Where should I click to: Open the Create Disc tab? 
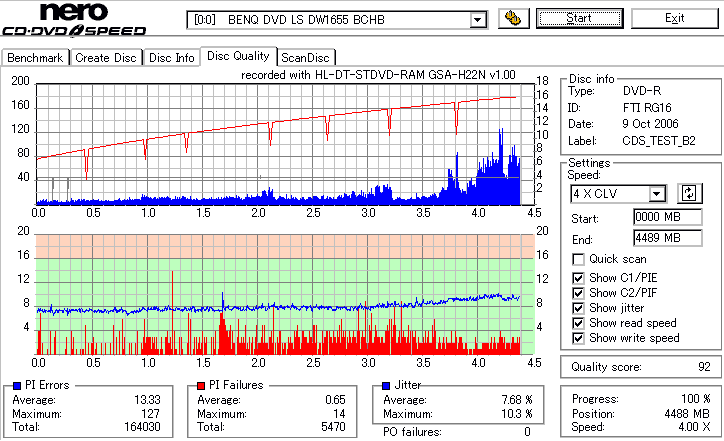tap(106, 58)
